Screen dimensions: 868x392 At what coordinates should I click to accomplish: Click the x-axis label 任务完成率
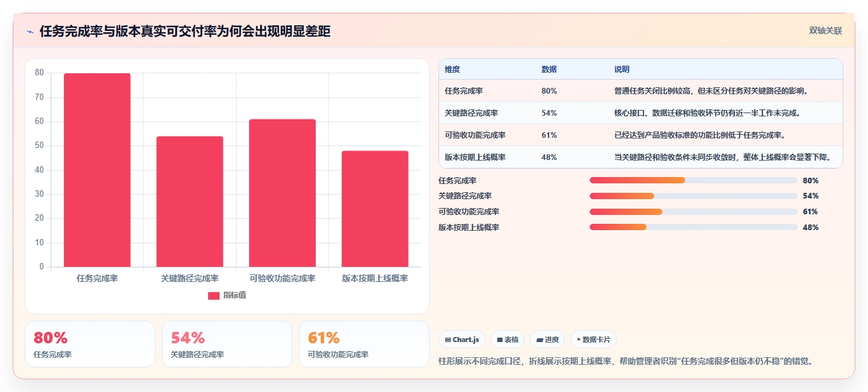97,278
